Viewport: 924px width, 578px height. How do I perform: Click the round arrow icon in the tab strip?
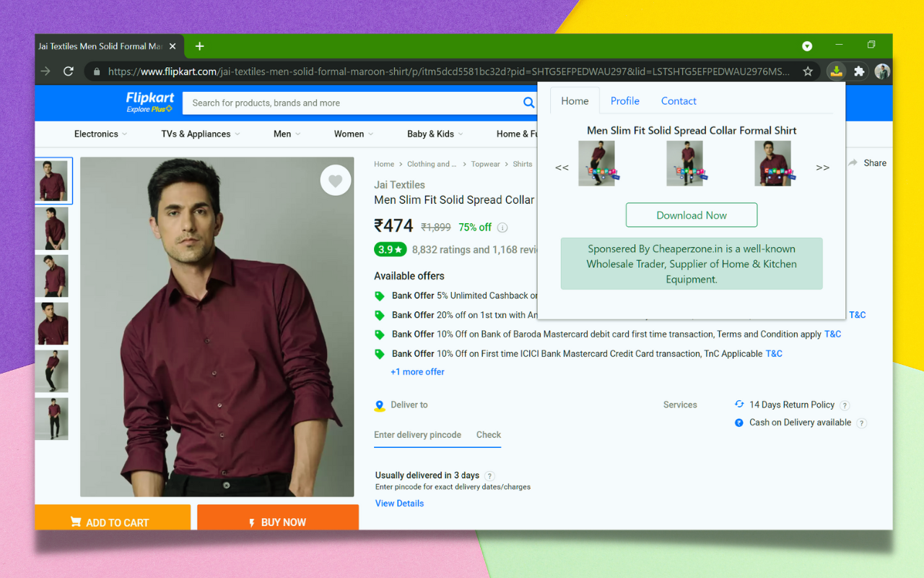click(807, 46)
